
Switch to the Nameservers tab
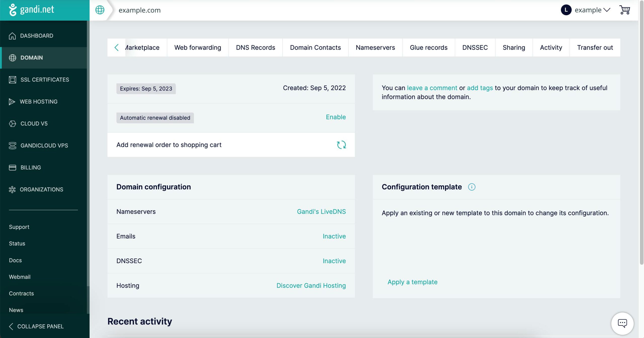click(375, 48)
